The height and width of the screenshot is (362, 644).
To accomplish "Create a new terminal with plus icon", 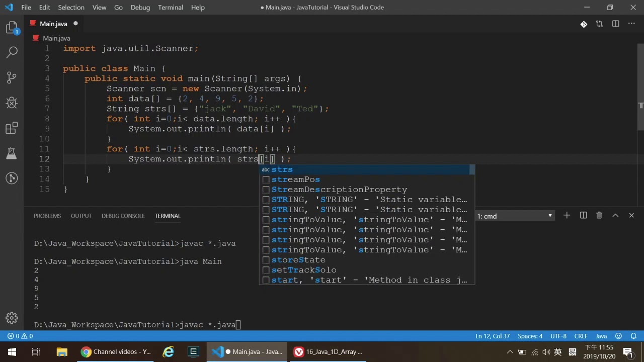I will click(567, 215).
